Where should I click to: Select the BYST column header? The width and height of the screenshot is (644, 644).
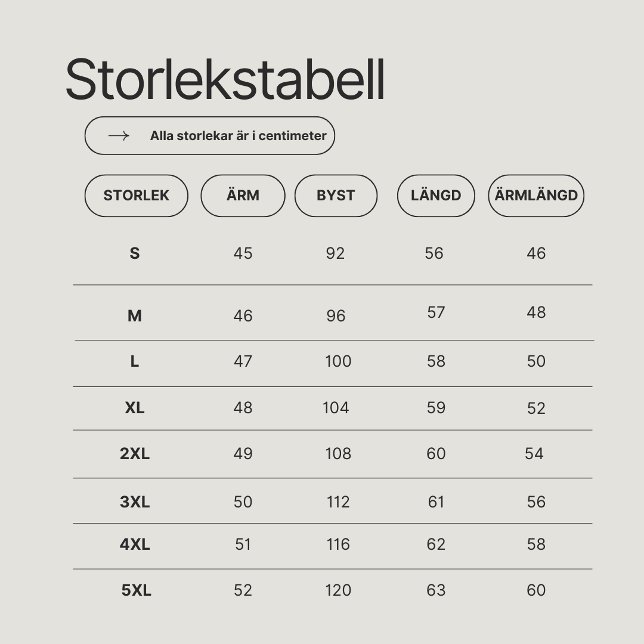(336, 196)
